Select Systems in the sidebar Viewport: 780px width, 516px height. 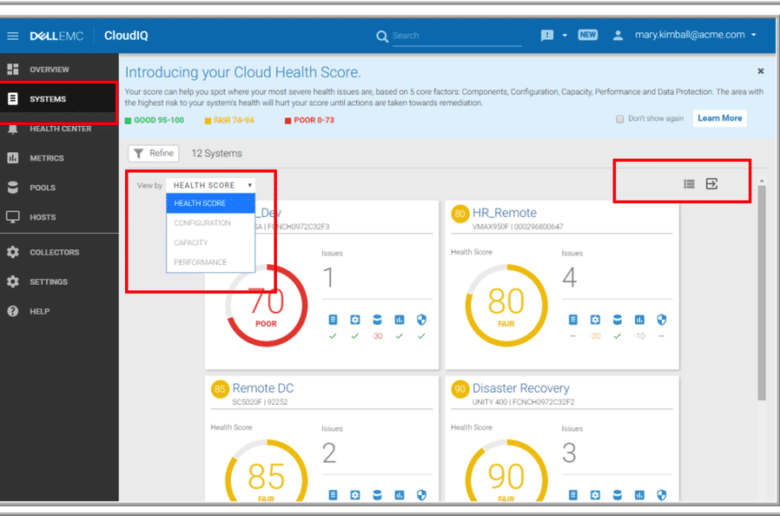tap(59, 99)
